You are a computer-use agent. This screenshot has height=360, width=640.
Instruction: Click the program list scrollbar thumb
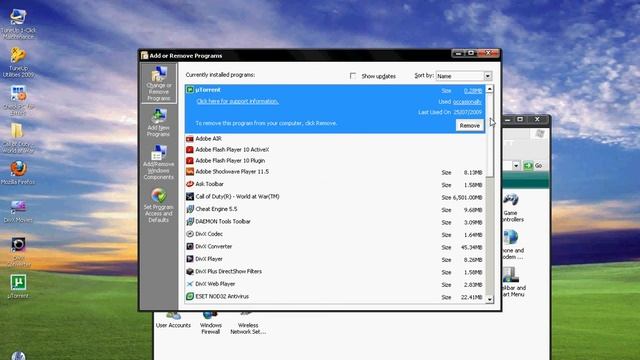pos(490,136)
